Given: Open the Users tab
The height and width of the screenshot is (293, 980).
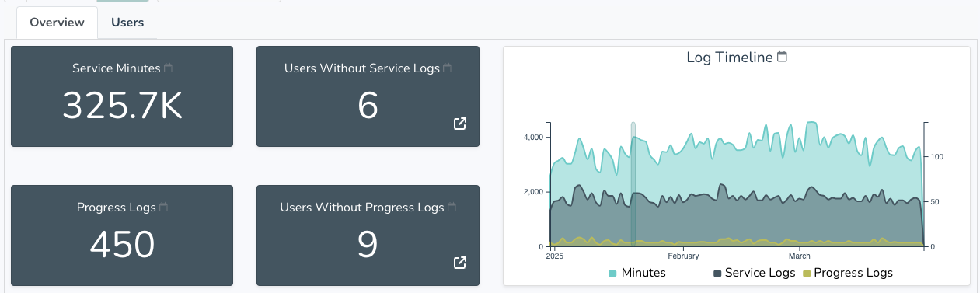Looking at the screenshot, I should (127, 23).
